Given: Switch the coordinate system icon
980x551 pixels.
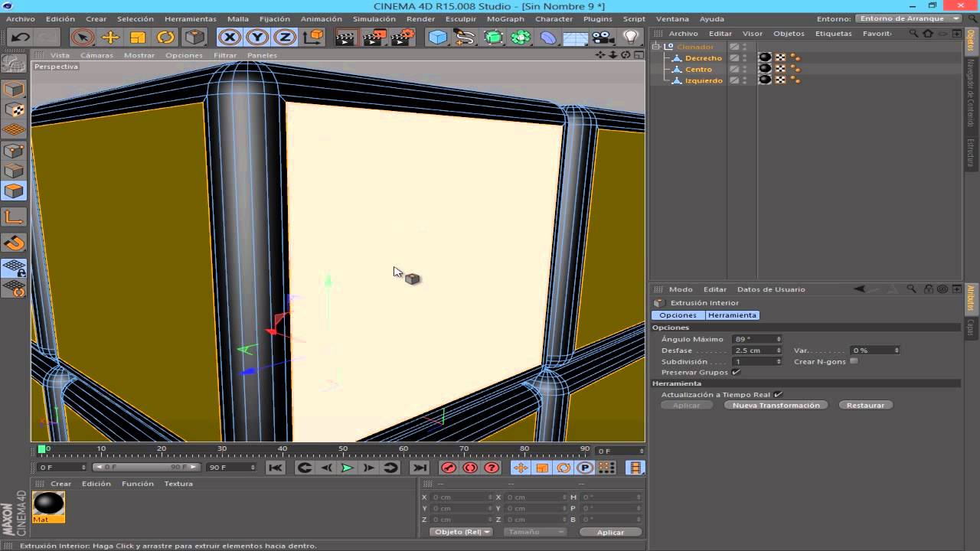Looking at the screenshot, I should tap(312, 37).
